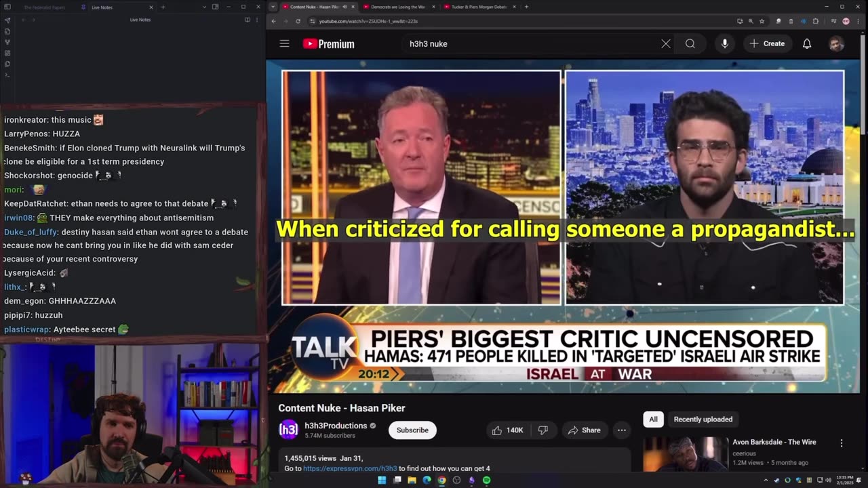Select the 'All' filter chip
Image resolution: width=868 pixels, height=488 pixels.
coord(653,419)
